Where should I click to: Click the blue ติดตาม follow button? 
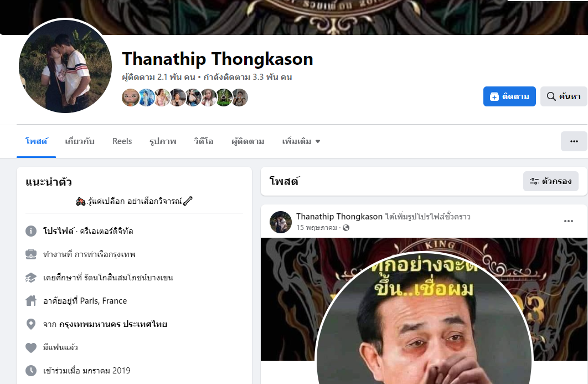point(509,96)
